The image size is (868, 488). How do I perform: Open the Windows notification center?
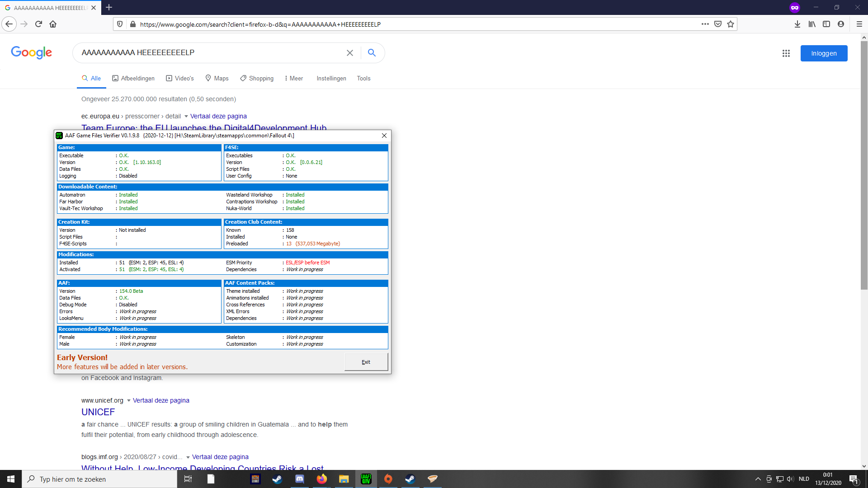tap(854, 479)
